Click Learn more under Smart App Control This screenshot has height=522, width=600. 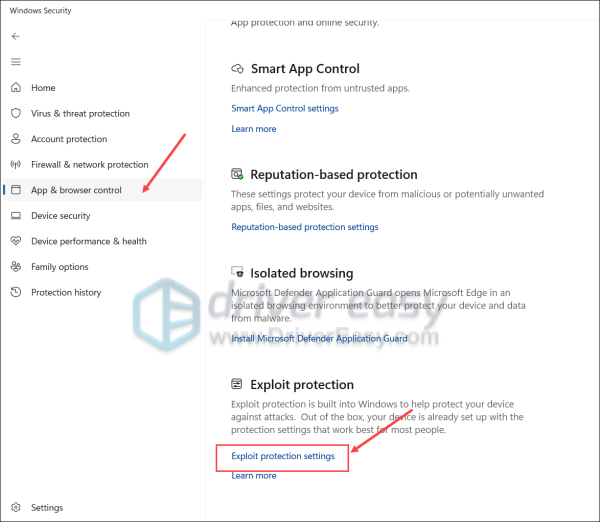pos(254,129)
